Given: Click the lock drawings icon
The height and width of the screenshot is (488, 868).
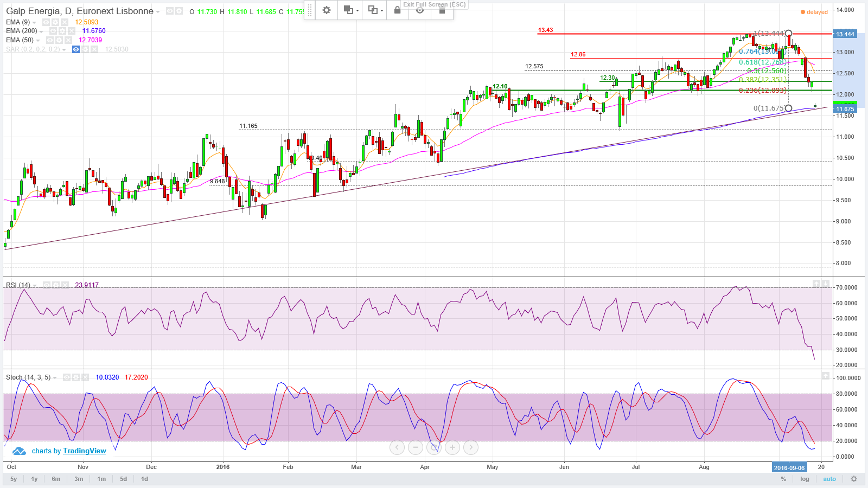Looking at the screenshot, I should coord(397,10).
